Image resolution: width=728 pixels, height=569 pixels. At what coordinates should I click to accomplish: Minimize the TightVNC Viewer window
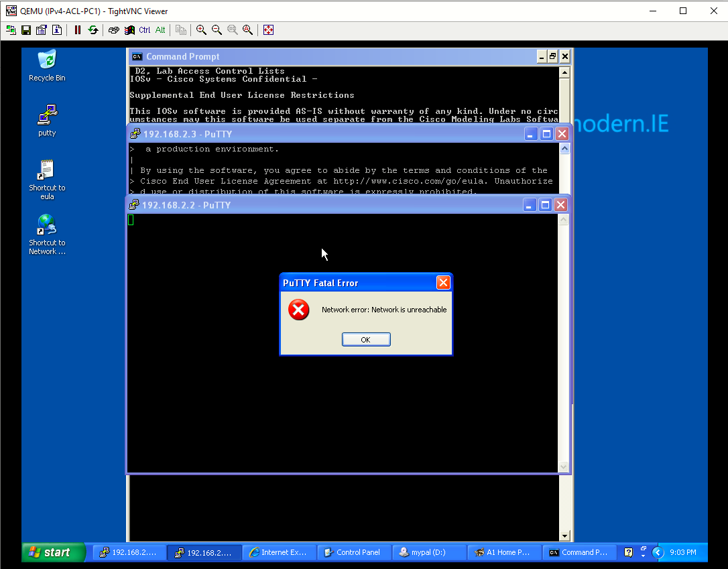point(653,11)
